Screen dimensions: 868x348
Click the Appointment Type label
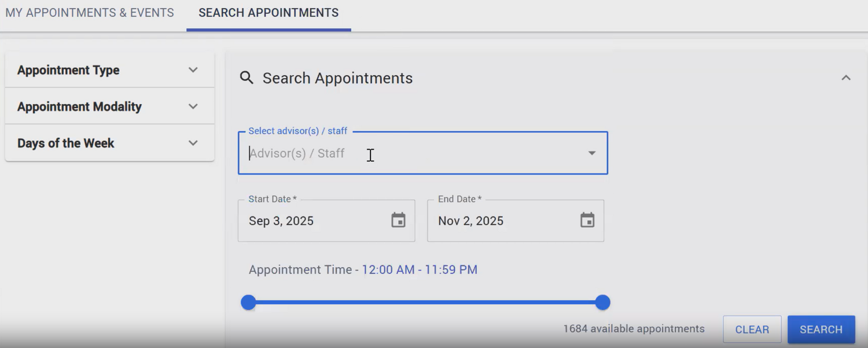click(x=68, y=70)
